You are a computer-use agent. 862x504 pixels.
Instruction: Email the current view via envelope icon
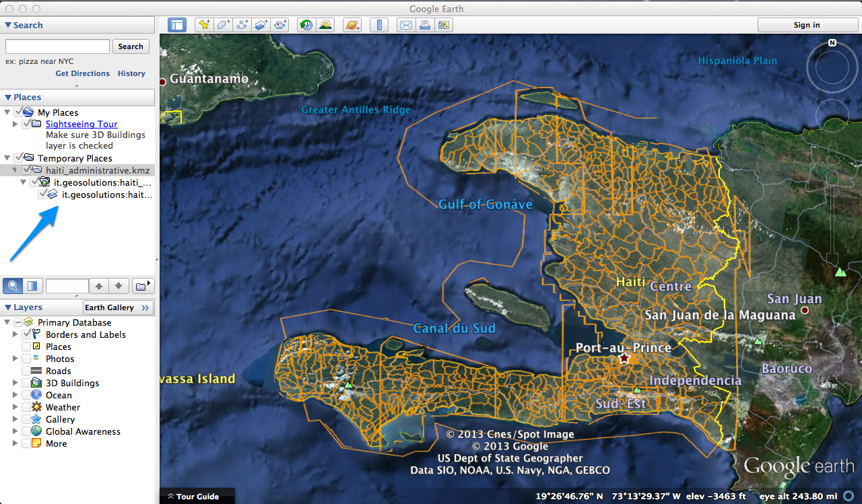click(x=405, y=25)
